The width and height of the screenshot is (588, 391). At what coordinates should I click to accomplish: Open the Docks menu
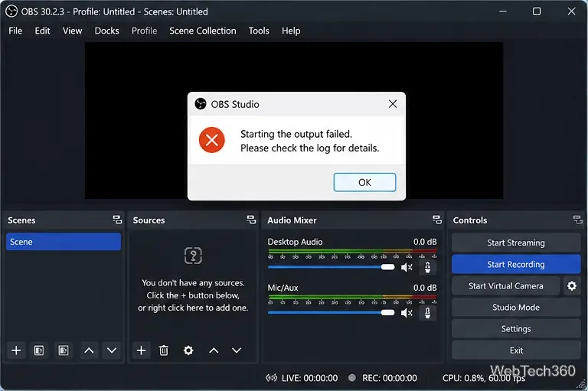[107, 31]
